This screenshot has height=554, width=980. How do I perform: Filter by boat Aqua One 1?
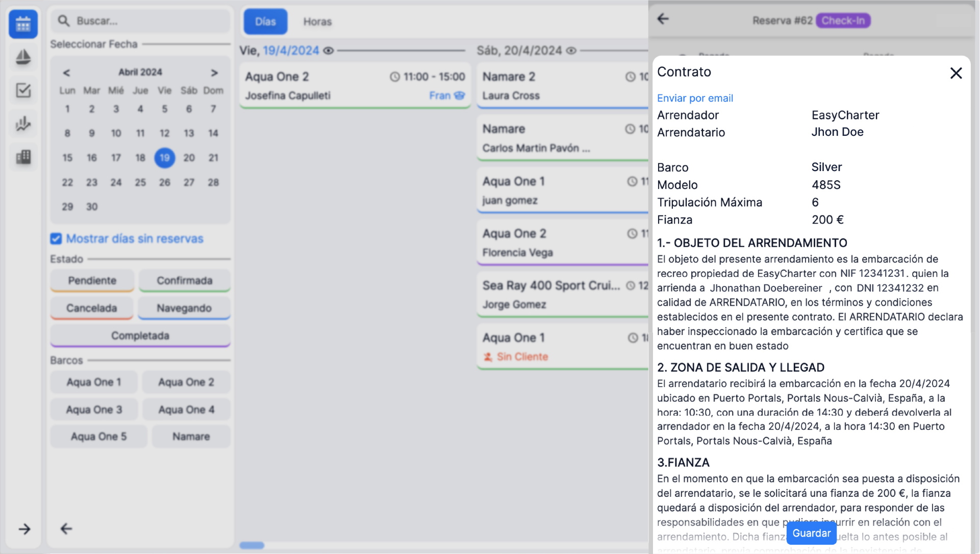pos(94,382)
